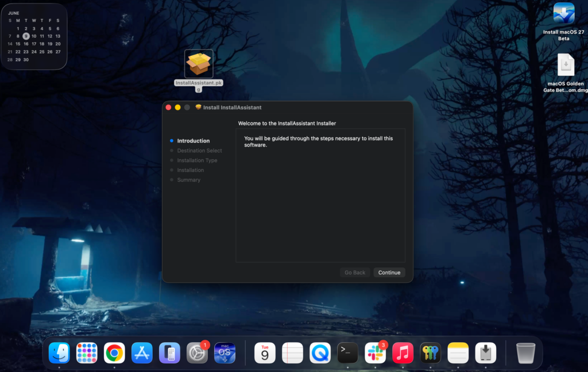Screen dimensions: 588x372
Task: Minimize the installer with the yellow button
Action: click(x=178, y=108)
